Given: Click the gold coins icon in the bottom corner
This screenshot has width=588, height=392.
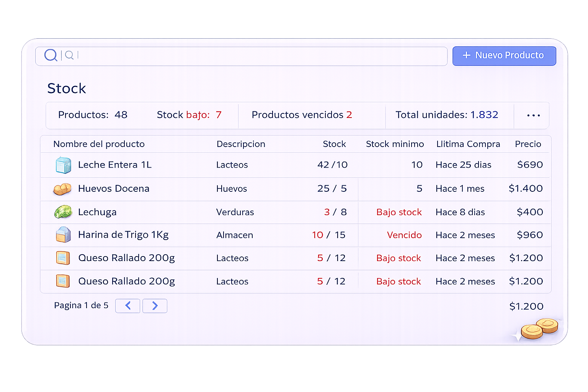Looking at the screenshot, I should tap(540, 328).
